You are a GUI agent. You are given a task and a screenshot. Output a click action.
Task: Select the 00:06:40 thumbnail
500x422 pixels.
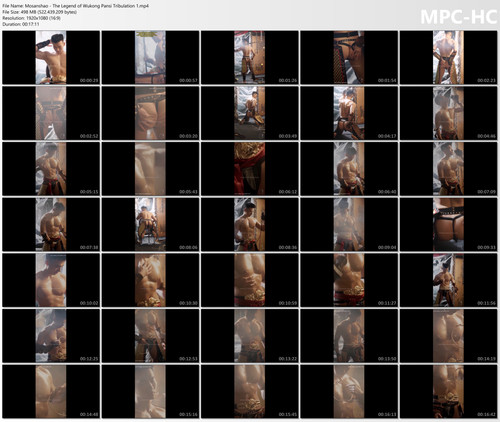[x=349, y=169]
